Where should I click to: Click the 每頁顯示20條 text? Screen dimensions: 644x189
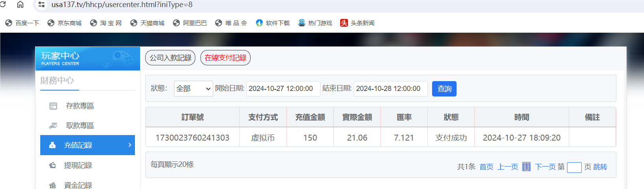click(x=172, y=165)
